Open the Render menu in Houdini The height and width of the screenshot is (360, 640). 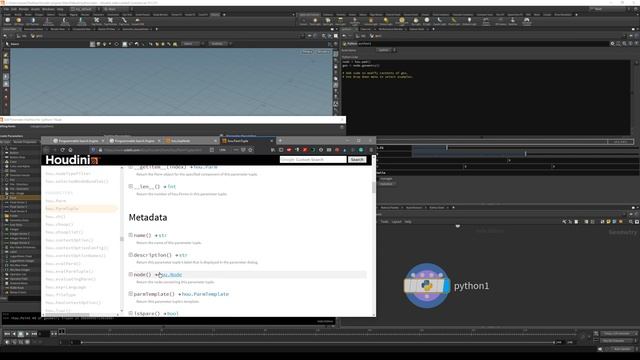(x=24, y=9)
